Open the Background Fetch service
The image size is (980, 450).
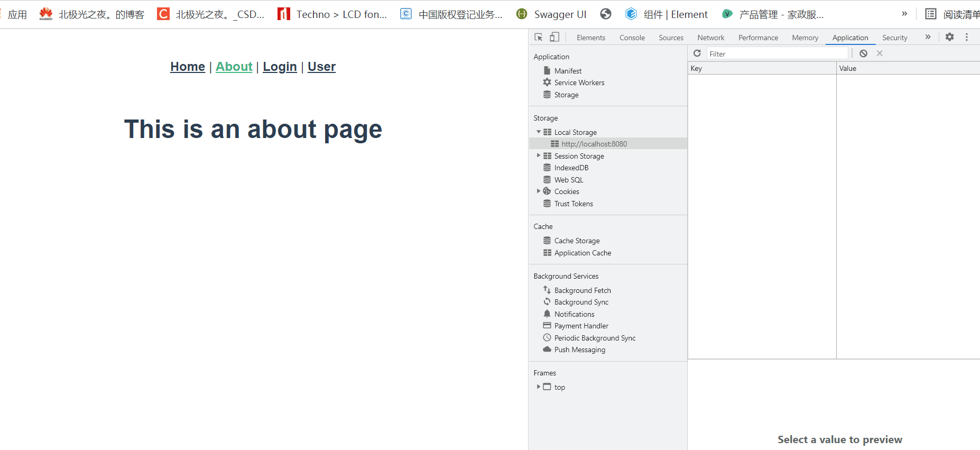pyautogui.click(x=582, y=290)
